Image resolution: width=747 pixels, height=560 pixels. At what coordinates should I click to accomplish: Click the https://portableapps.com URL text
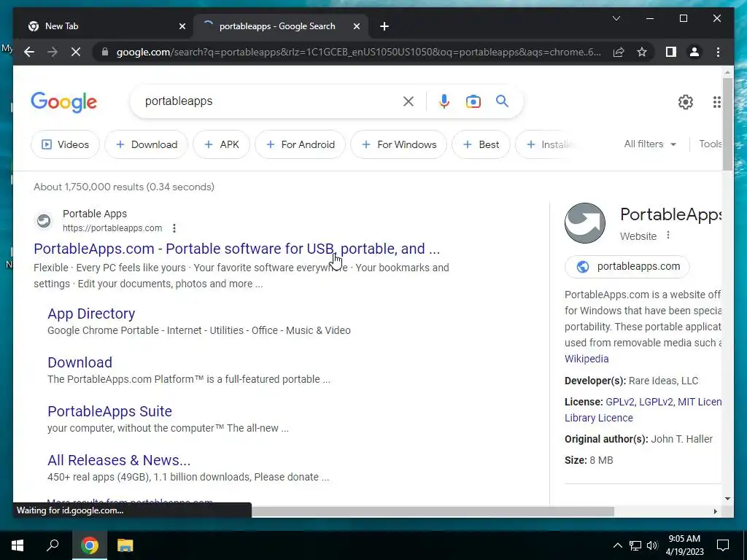(112, 228)
